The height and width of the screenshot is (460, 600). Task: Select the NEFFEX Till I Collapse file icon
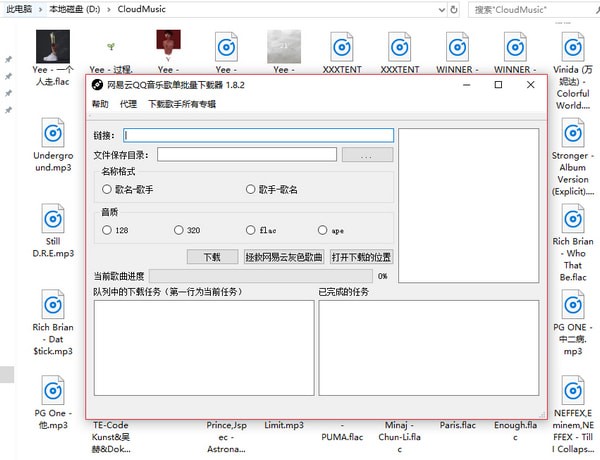573,390
